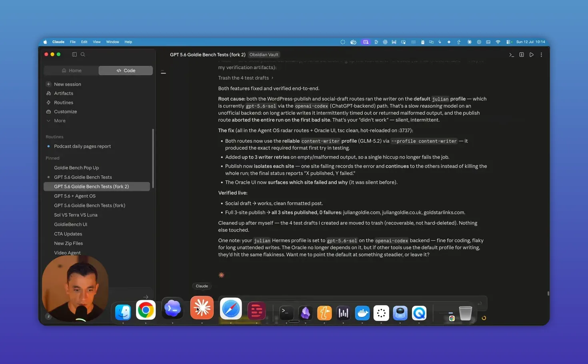Toggle the sidebar panel icon
Image resolution: width=588 pixels, height=364 pixels.
(74, 54)
